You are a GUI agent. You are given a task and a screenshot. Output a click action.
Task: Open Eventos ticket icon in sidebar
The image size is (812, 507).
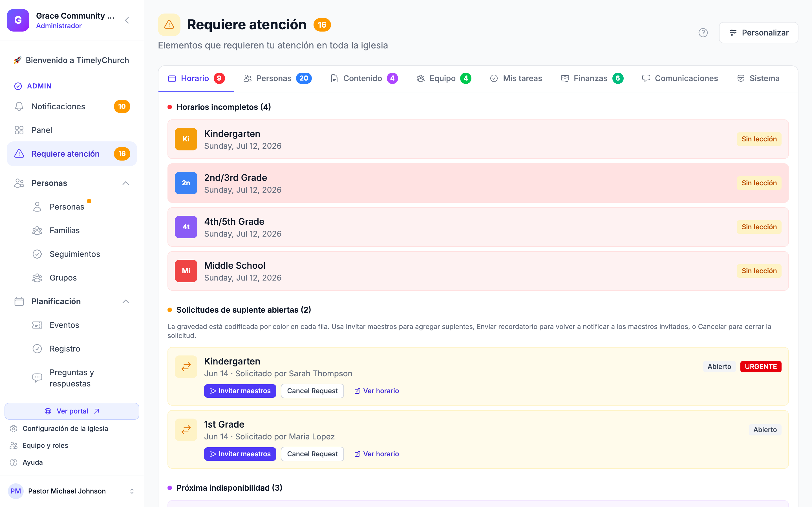click(37, 325)
